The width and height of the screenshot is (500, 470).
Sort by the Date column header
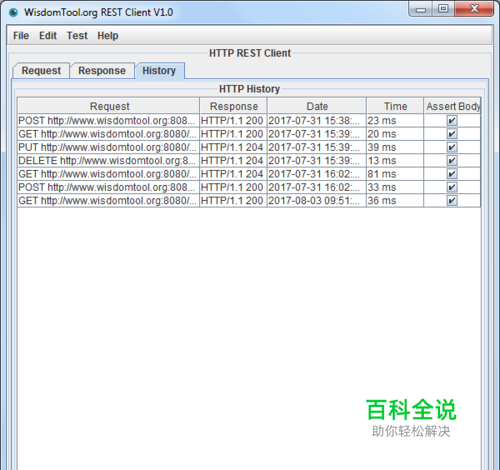317,106
